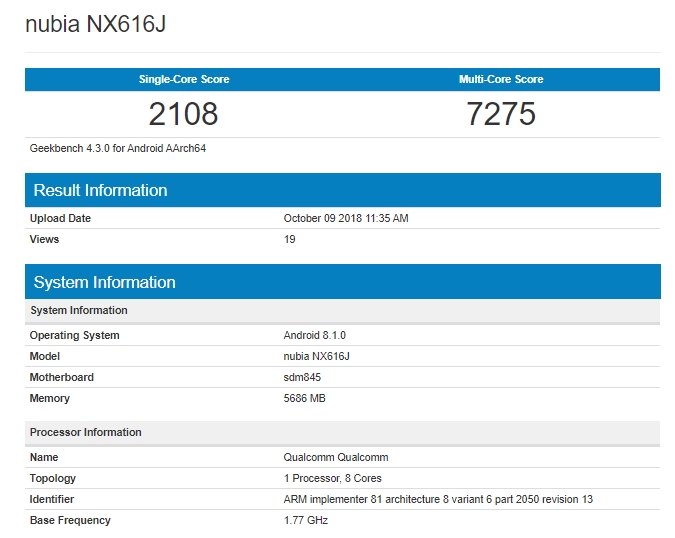675x538 pixels.
Task: Click the Views label
Action: click(44, 239)
